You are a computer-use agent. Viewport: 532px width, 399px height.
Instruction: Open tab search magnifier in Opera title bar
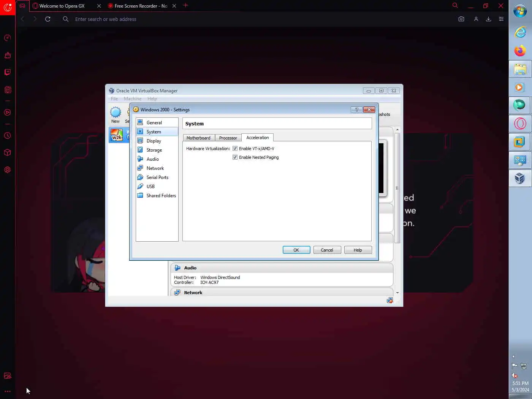pyautogui.click(x=455, y=5)
